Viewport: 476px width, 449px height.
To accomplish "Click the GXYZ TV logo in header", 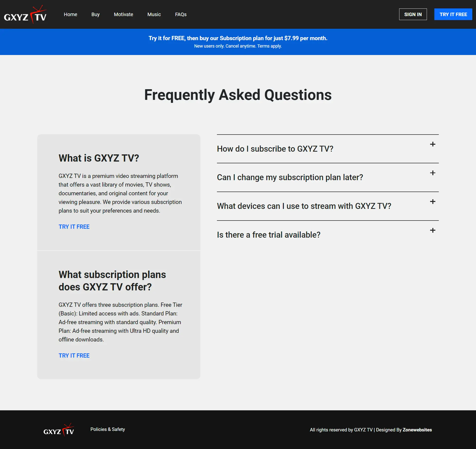I will point(25,14).
